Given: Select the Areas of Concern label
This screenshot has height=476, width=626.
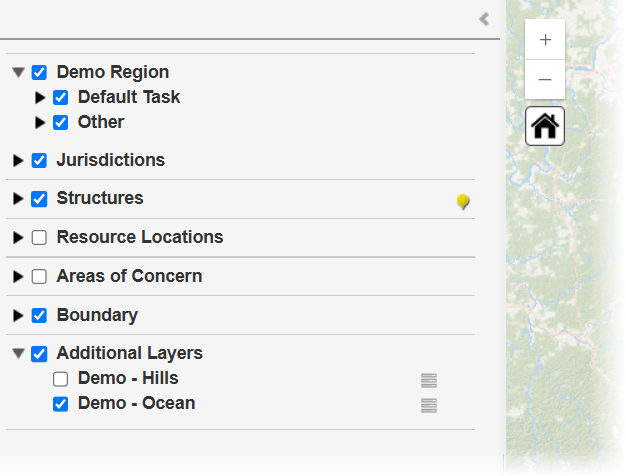Looking at the screenshot, I should click(129, 276).
